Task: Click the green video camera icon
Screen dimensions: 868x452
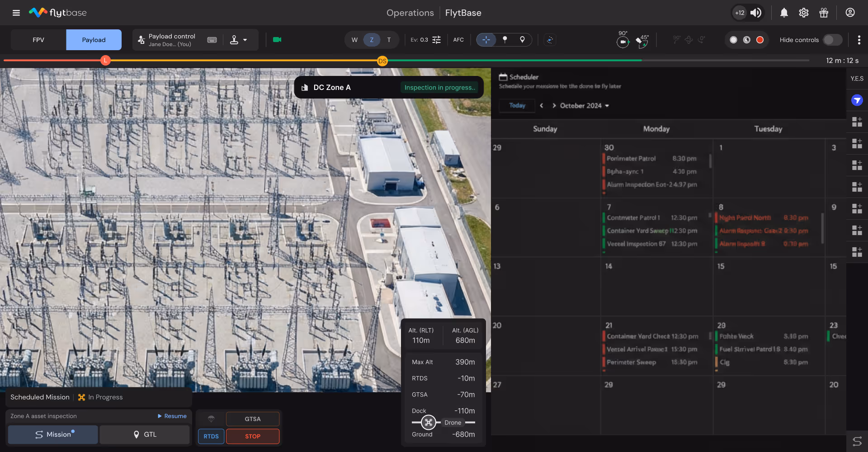Action: click(277, 40)
